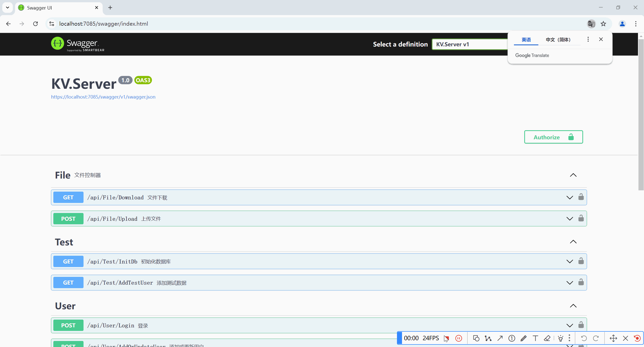Toggle lock on GET /api/File/Download

tap(581, 197)
